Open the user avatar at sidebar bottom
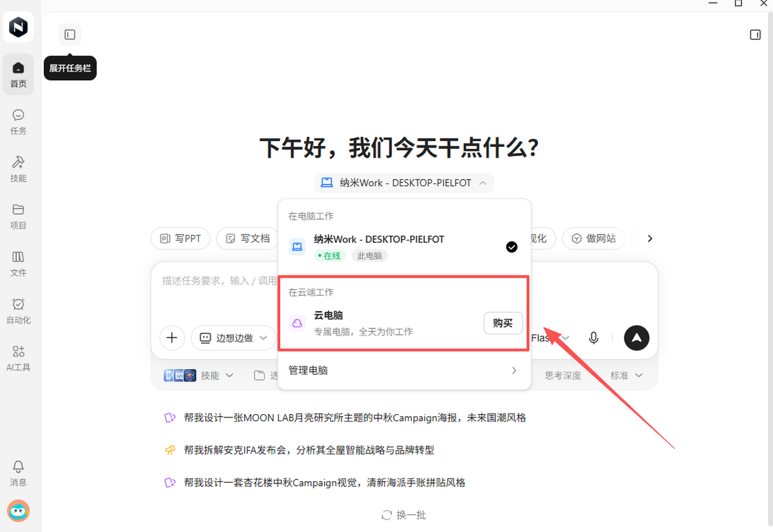The width and height of the screenshot is (773, 532). pos(18,511)
